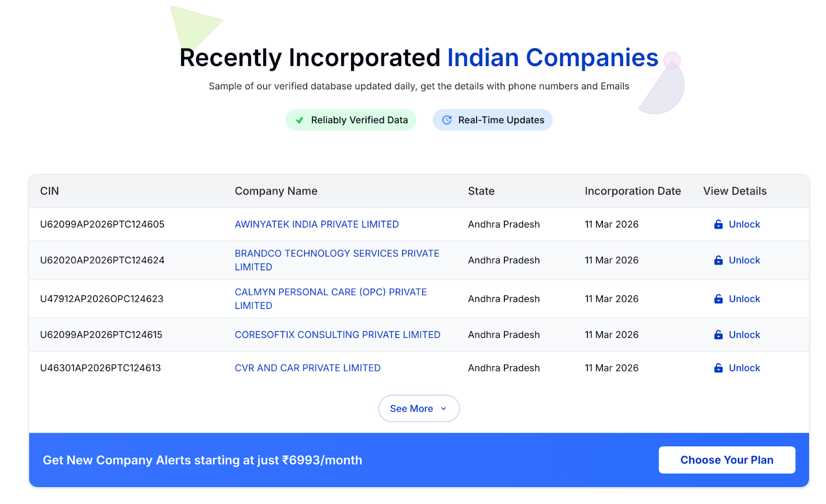Viewport: 826px width, 504px height.
Task: Open CORESOFTIX CONSULTING PRIVATE LIMITED link
Action: [x=337, y=335]
